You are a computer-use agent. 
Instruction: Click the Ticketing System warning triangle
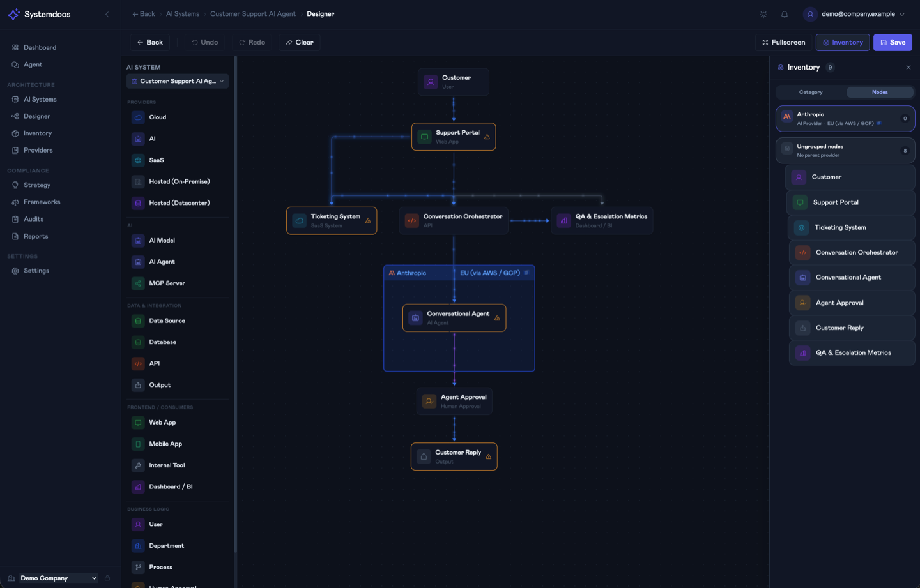point(368,221)
